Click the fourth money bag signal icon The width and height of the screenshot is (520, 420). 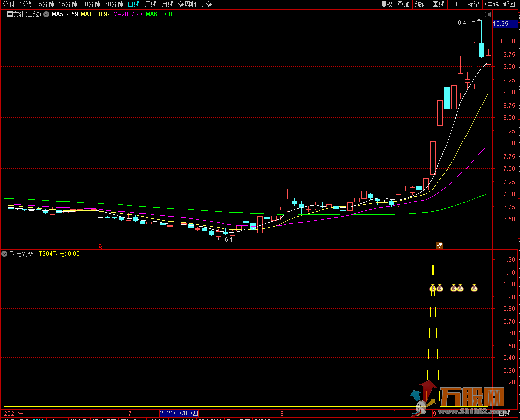(x=460, y=288)
